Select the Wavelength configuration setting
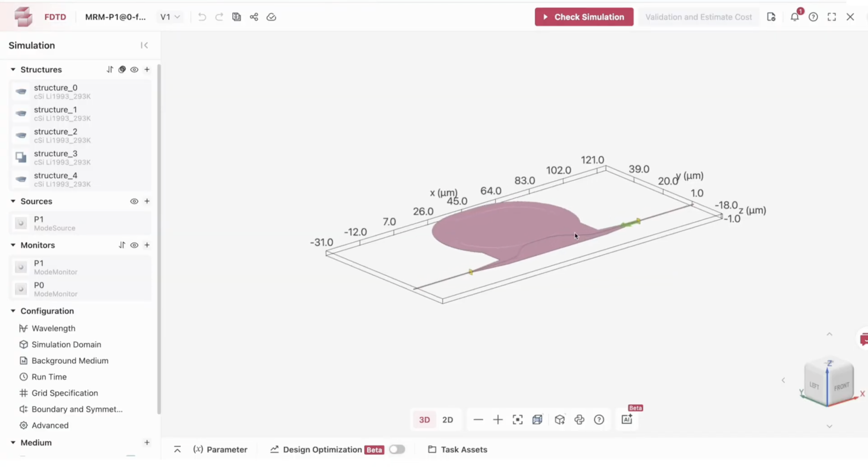 point(53,328)
